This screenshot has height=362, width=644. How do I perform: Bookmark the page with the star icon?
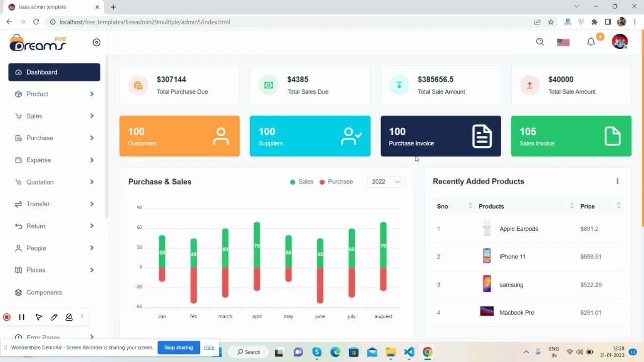[x=551, y=22]
